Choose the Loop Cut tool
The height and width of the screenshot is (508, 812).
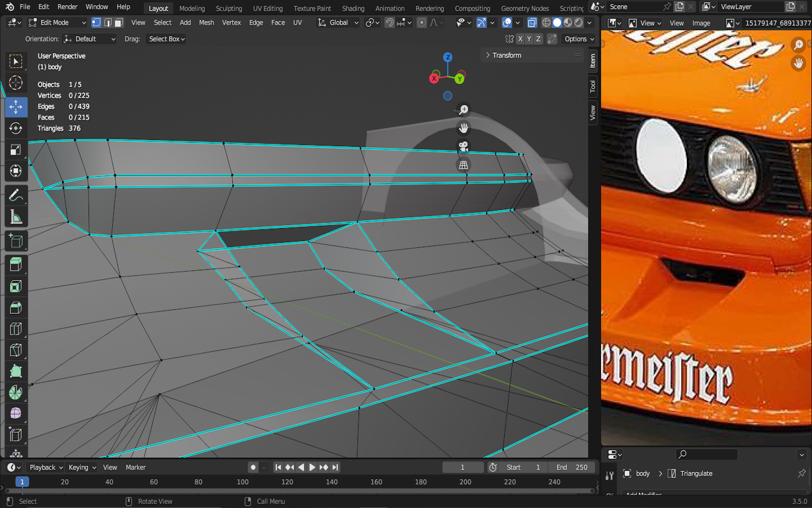pyautogui.click(x=16, y=329)
